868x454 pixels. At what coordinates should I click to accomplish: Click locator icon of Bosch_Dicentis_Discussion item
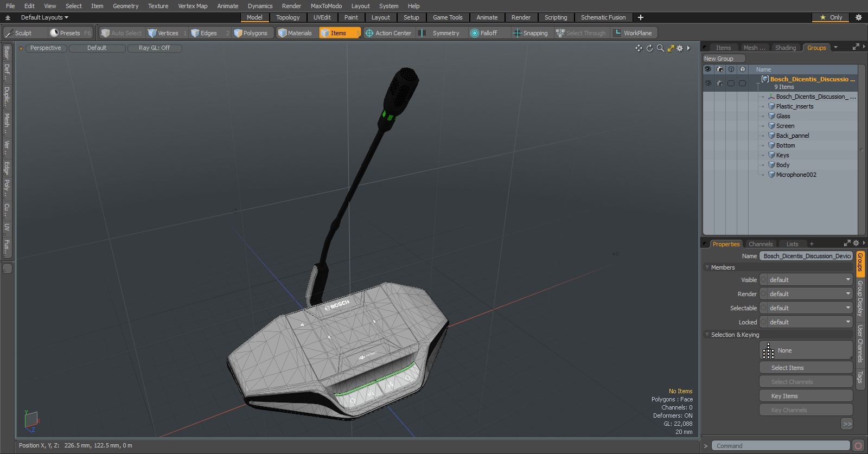tap(771, 97)
